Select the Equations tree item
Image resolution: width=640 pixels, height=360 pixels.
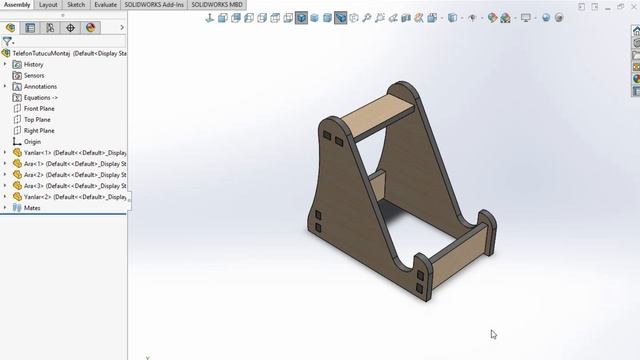point(41,98)
